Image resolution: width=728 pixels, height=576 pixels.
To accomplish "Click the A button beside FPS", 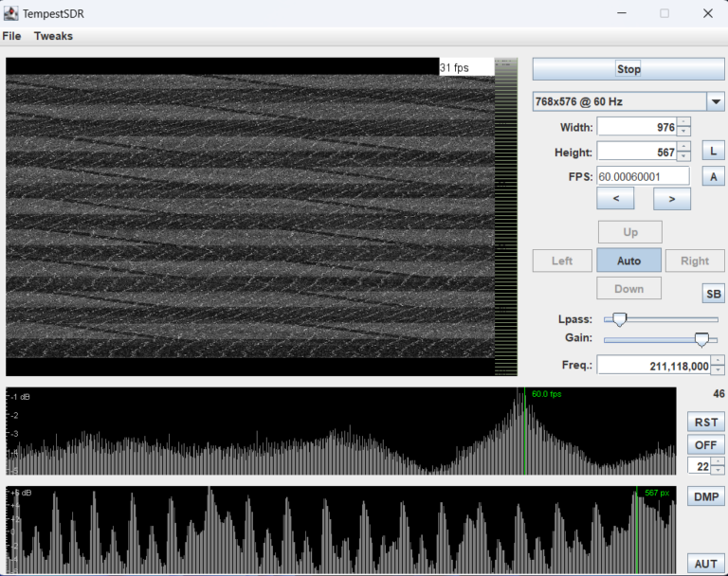I will click(713, 176).
